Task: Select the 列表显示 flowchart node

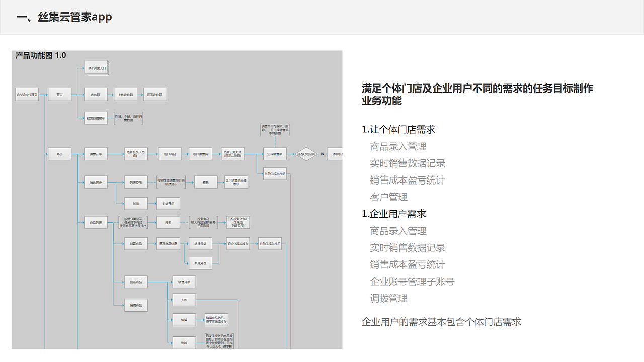Action: [x=136, y=183]
